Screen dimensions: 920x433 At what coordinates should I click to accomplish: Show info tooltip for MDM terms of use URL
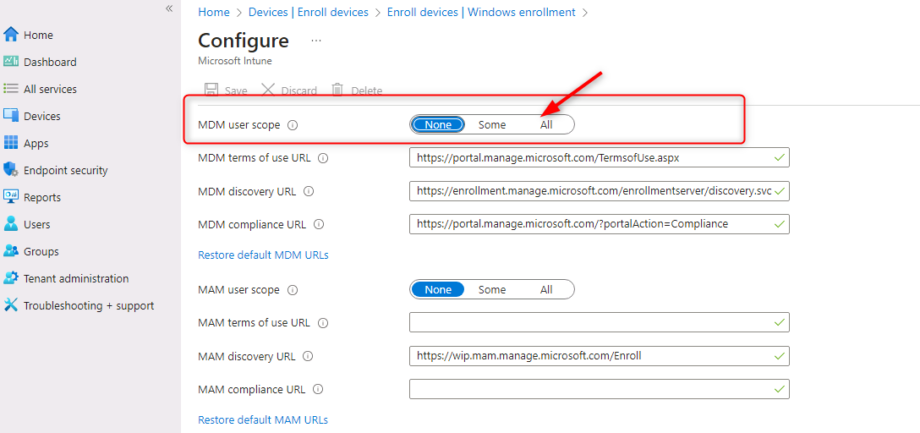[x=323, y=158]
